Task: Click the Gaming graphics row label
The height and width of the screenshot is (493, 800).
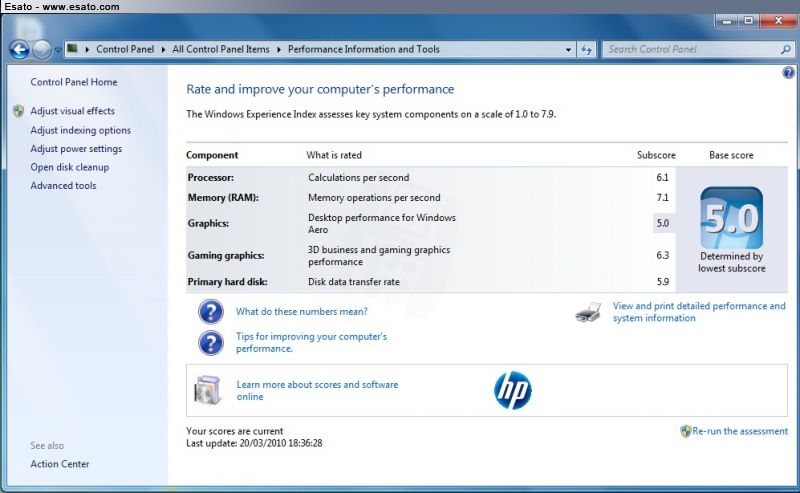Action: pyautogui.click(x=226, y=256)
